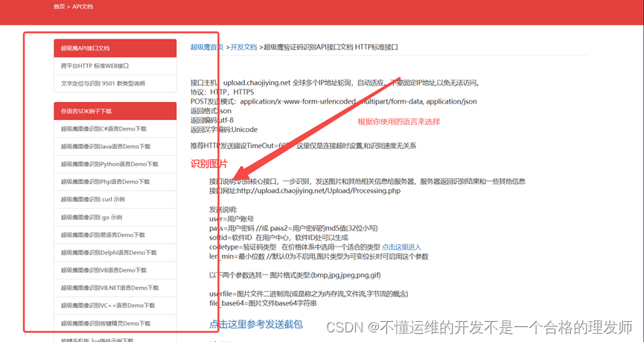Screen dimensions: 644x342
Task: Click the softid=软件ID parameter line
Action: [x=278, y=238]
